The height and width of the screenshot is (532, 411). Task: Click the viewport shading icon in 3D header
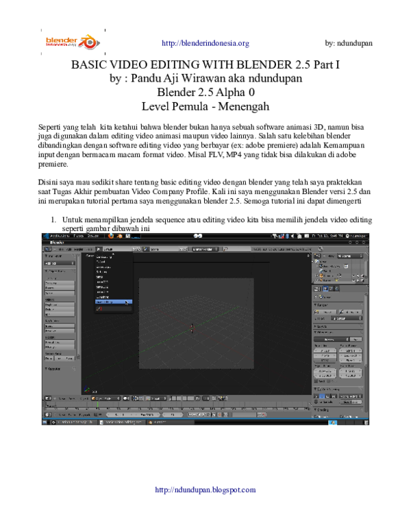(x=125, y=399)
